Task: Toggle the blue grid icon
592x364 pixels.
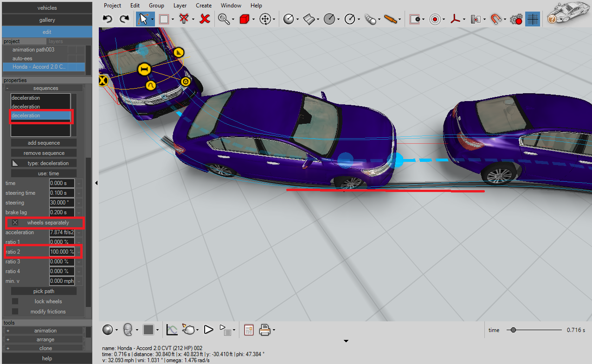Action: [x=533, y=19]
